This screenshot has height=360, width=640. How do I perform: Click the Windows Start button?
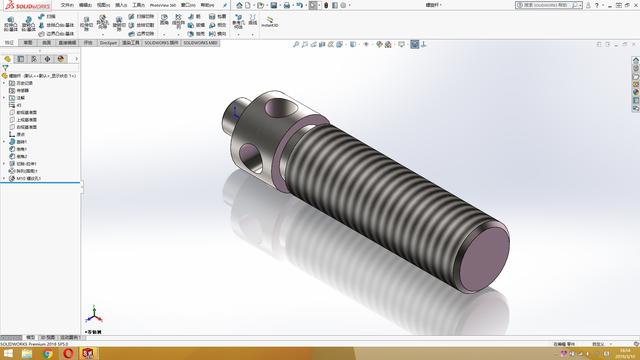8,353
